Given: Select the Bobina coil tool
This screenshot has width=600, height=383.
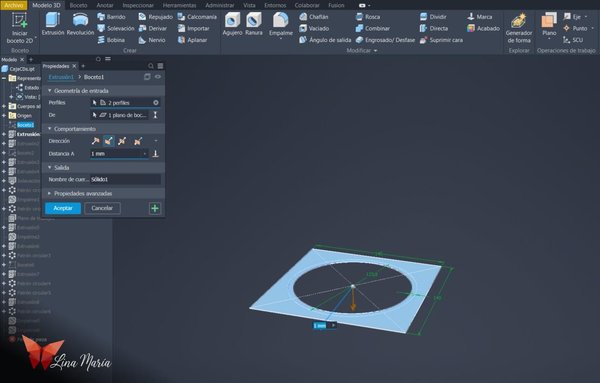Looking at the screenshot, I should (111, 40).
